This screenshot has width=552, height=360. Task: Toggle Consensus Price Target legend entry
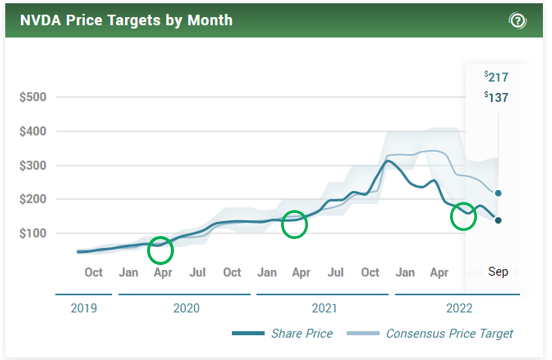tap(430, 333)
